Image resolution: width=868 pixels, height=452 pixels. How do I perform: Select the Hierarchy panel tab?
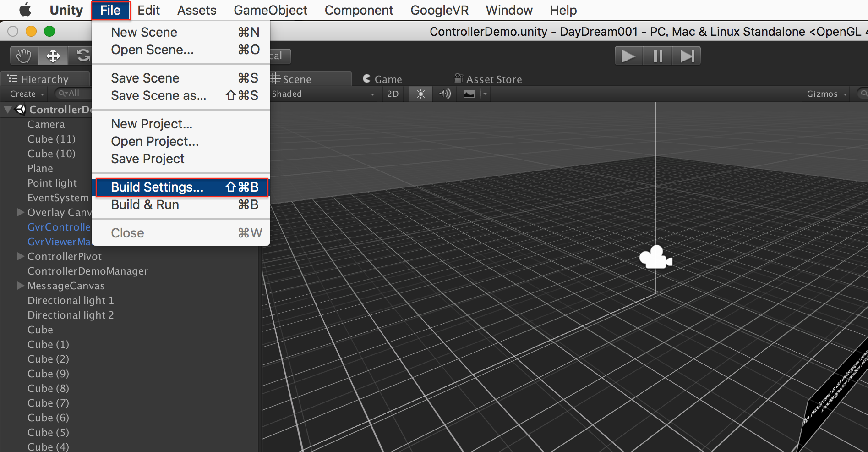pyautogui.click(x=45, y=79)
